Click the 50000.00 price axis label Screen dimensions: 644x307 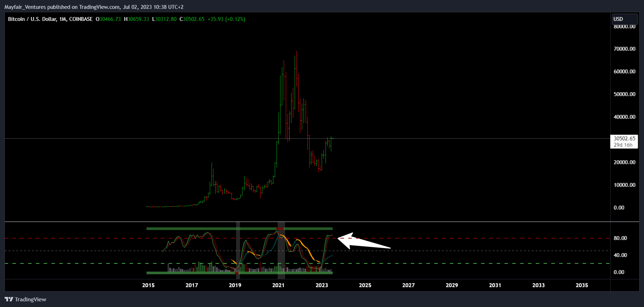pos(624,94)
